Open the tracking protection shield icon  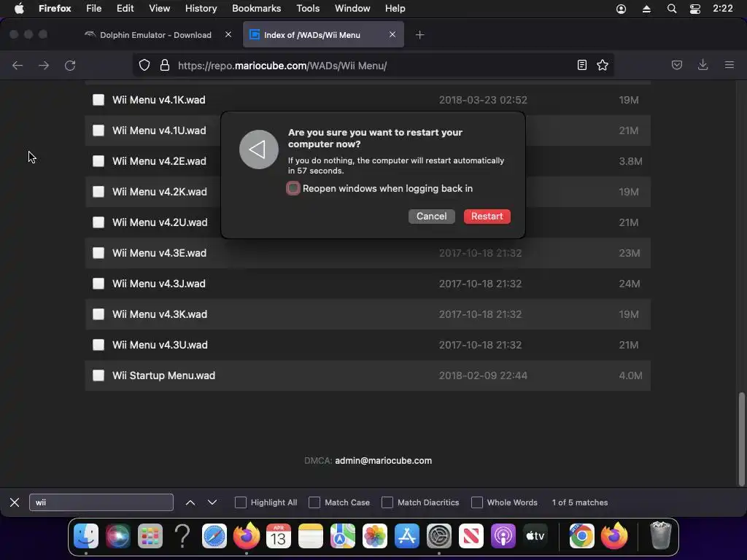(144, 65)
